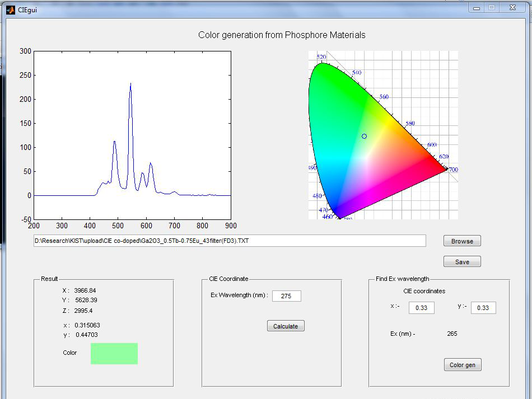Click the Ex Wavelength field showing 275
This screenshot has height=399, width=532.
[286, 296]
